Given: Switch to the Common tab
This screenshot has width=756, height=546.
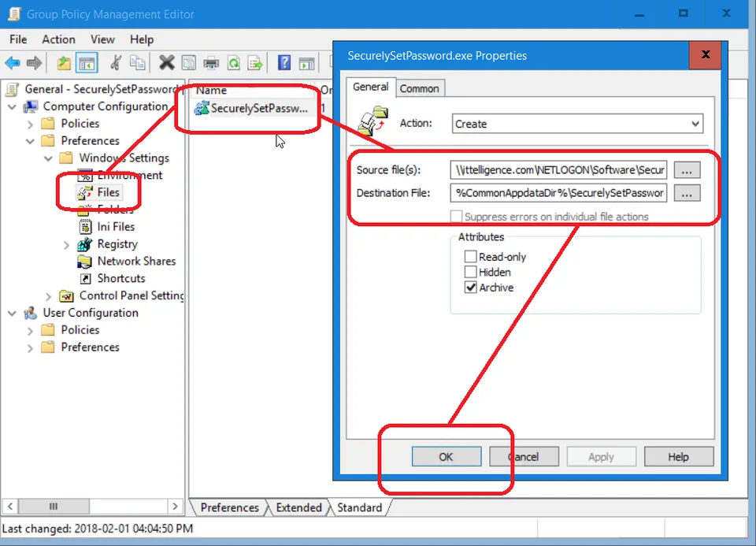Looking at the screenshot, I should click(x=419, y=88).
